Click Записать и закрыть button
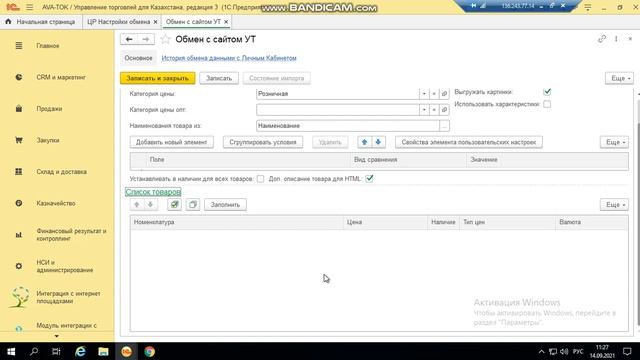The width and height of the screenshot is (640, 360). click(158, 78)
